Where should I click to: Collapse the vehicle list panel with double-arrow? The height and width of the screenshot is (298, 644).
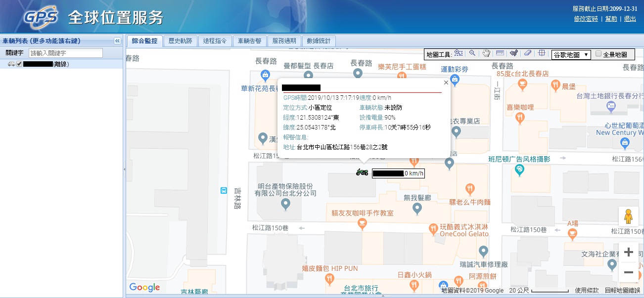[x=117, y=41]
